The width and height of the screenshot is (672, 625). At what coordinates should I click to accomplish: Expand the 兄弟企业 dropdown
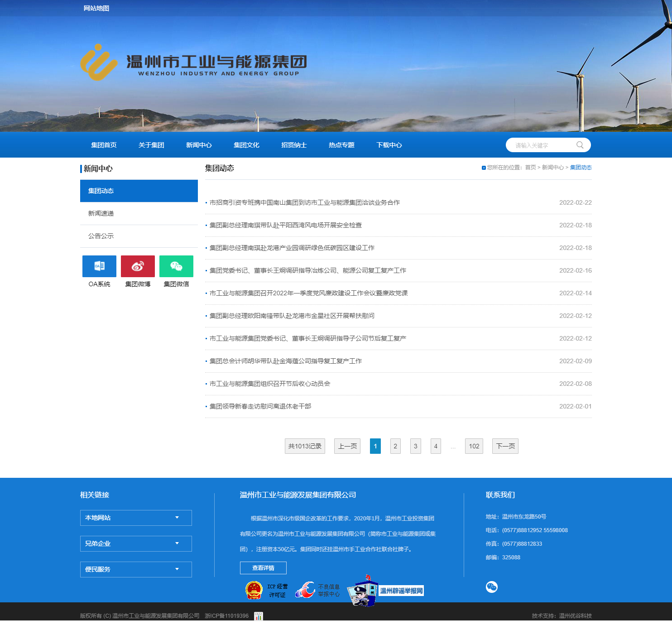136,543
